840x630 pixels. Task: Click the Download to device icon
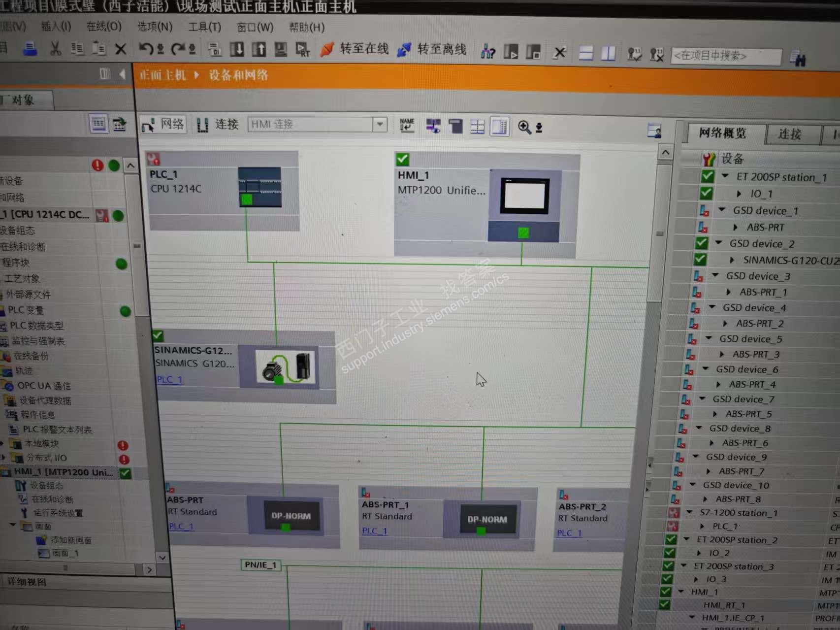237,49
